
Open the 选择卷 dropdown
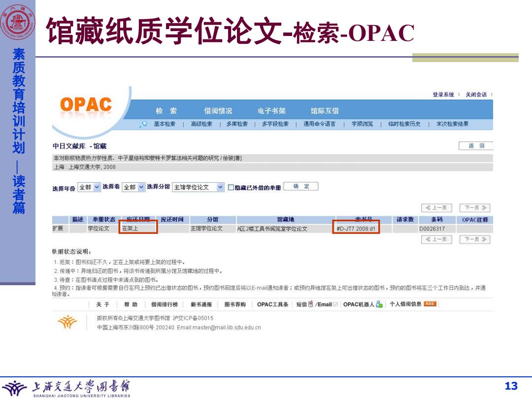[133, 187]
